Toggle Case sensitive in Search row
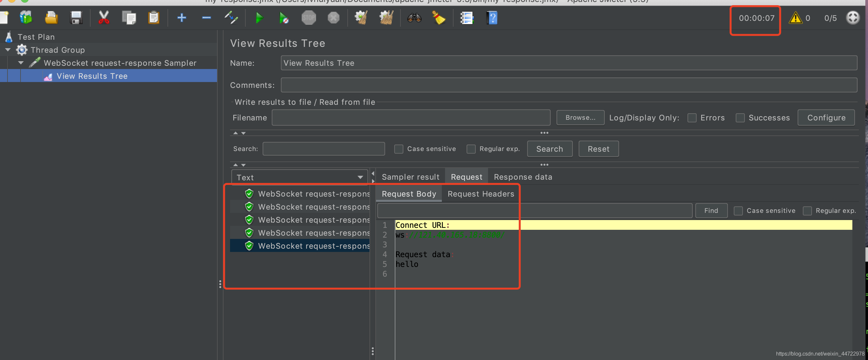Image resolution: width=868 pixels, height=360 pixels. tap(398, 149)
